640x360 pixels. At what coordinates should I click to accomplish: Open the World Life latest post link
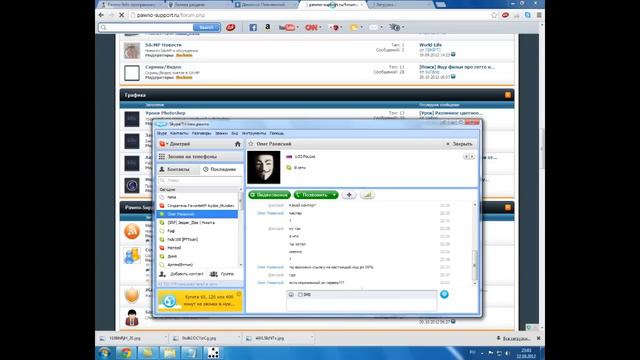[430, 45]
